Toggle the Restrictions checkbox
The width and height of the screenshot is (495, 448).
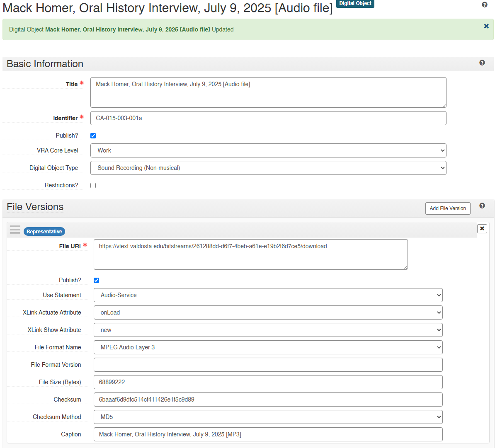(93, 186)
